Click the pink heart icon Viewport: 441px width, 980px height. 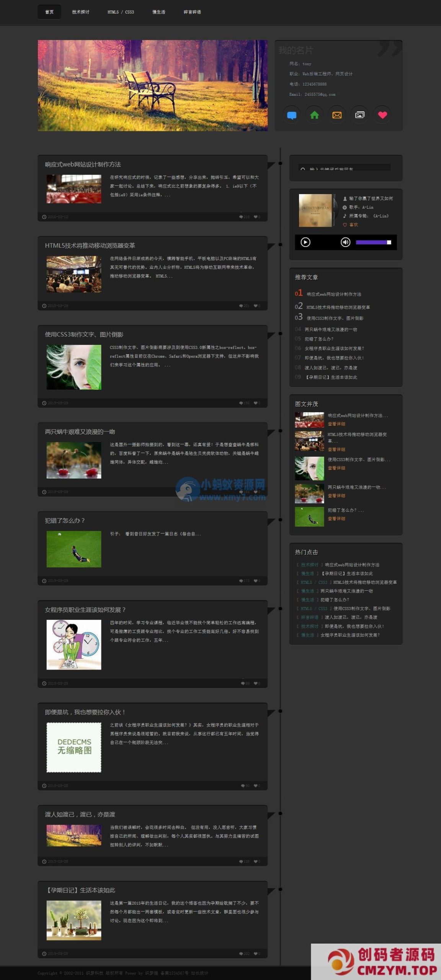coord(382,115)
